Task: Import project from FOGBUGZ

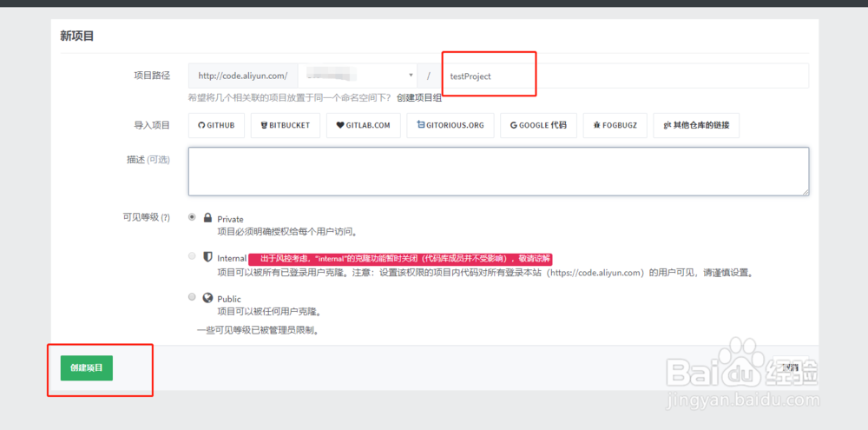Action: 615,125
